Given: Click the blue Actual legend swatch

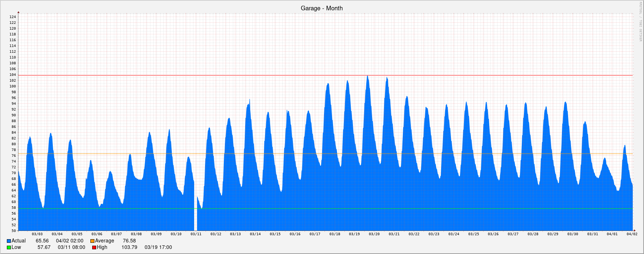Looking at the screenshot, I should click(x=9, y=241).
